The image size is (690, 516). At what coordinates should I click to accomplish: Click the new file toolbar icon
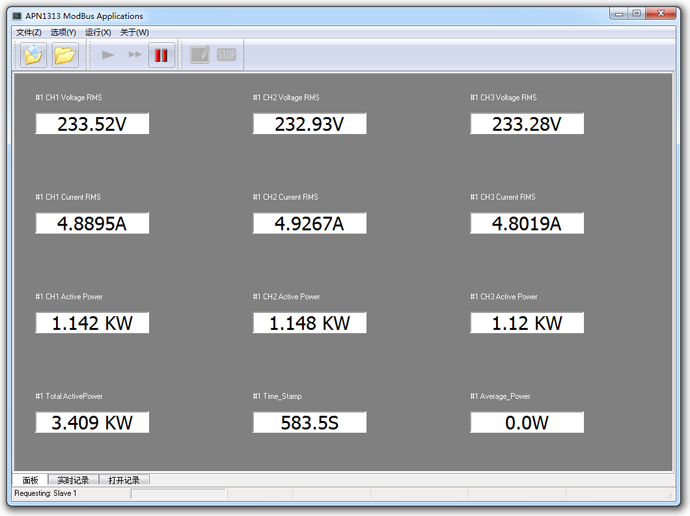[x=32, y=55]
